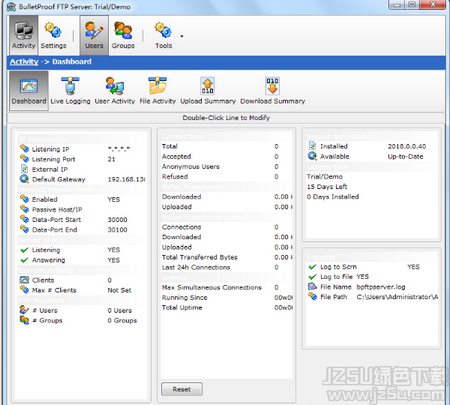The width and height of the screenshot is (450, 405).
Task: Open the Groups toolbar icon
Action: [x=123, y=35]
